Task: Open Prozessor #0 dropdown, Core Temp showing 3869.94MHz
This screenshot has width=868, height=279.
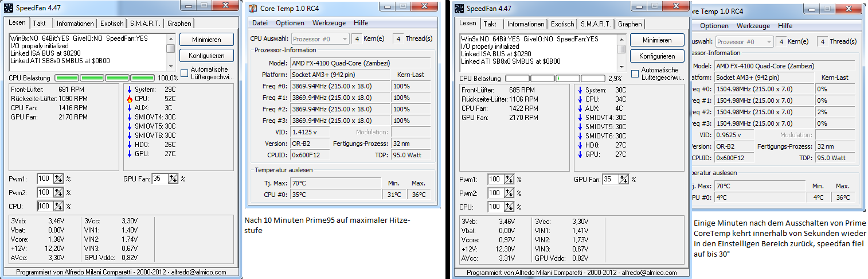Action: point(320,38)
